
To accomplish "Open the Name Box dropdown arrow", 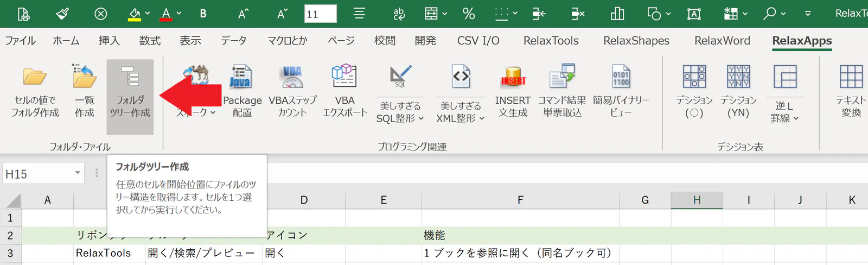I will (x=78, y=173).
